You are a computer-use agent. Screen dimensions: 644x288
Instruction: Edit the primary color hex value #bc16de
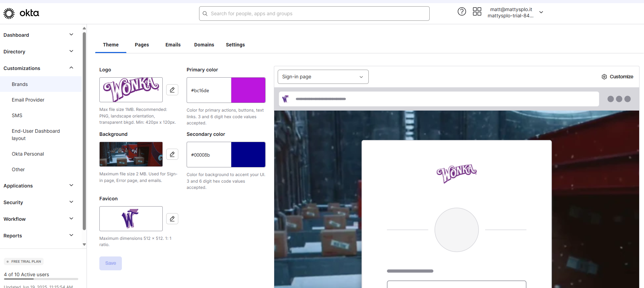(209, 90)
